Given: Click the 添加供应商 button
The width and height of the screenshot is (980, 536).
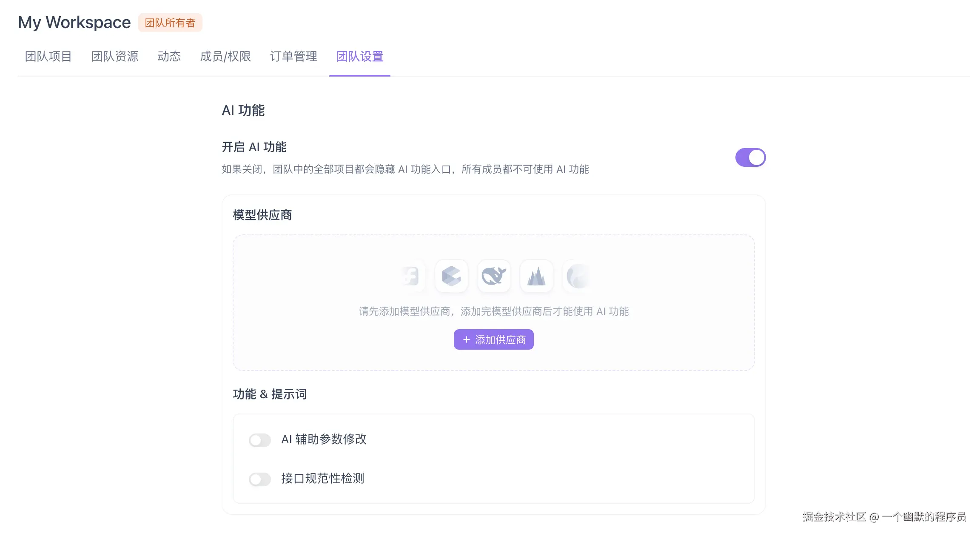Looking at the screenshot, I should coord(493,339).
